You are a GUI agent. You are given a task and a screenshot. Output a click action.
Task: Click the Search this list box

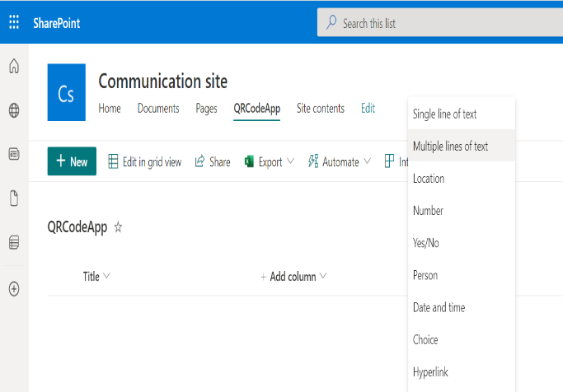tap(440, 23)
